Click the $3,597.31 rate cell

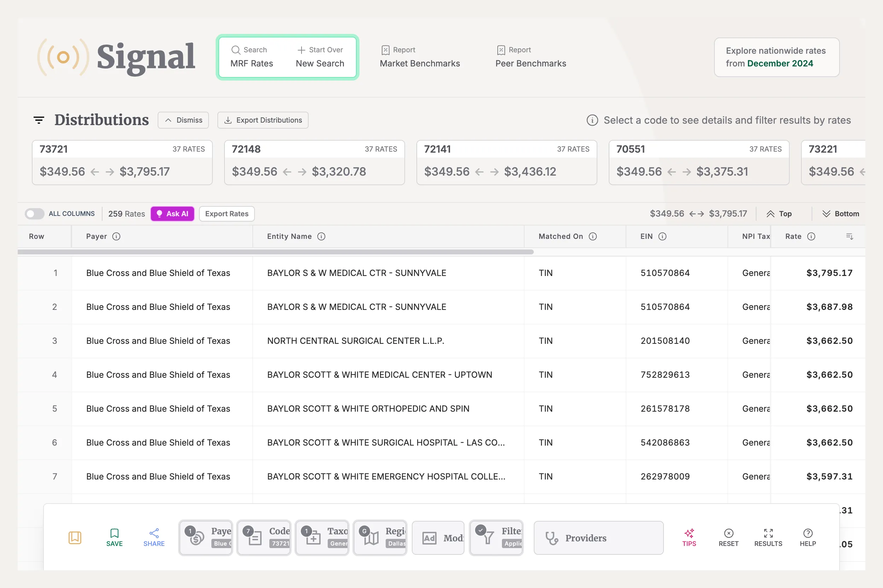pyautogui.click(x=829, y=477)
